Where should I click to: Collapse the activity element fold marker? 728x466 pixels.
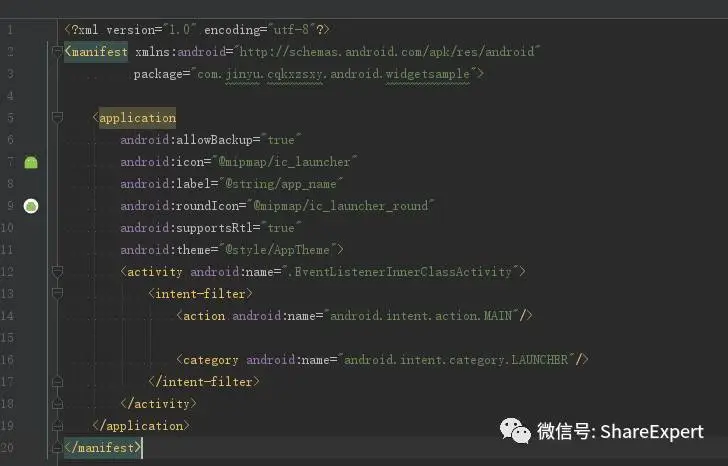click(57, 272)
